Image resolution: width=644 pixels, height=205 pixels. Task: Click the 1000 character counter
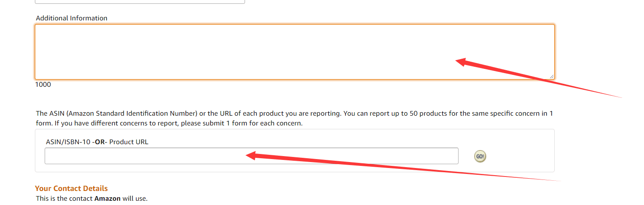click(43, 85)
